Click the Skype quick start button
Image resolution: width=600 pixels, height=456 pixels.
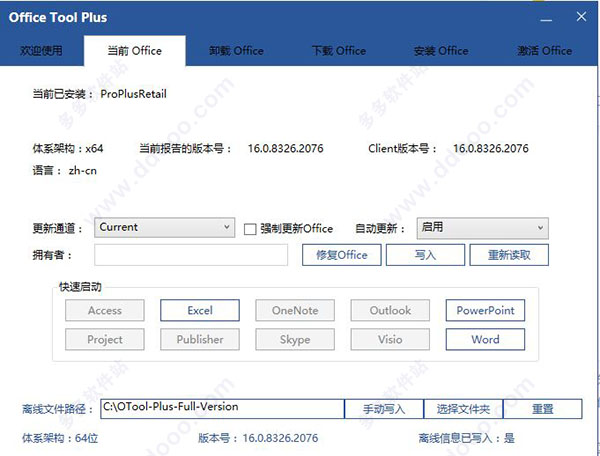pyautogui.click(x=295, y=339)
